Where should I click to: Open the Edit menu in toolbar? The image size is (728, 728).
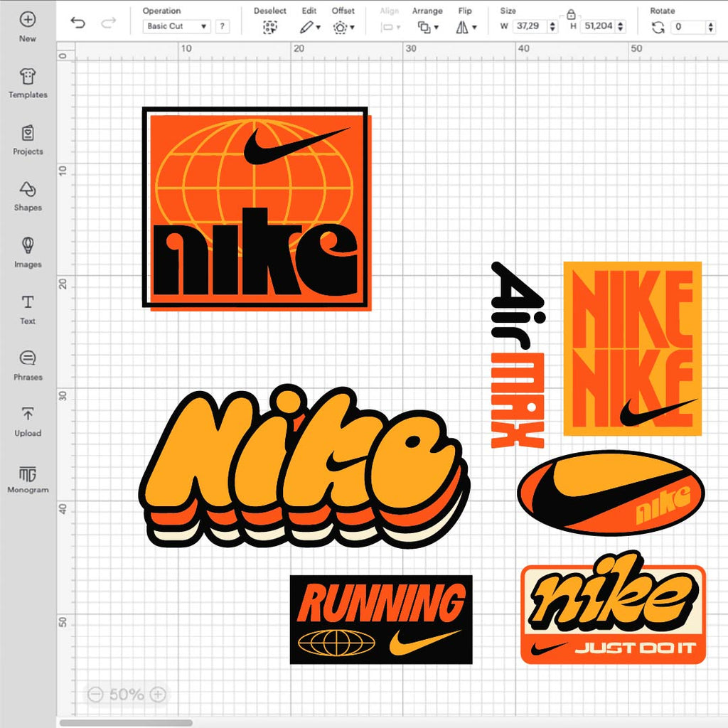[x=309, y=27]
